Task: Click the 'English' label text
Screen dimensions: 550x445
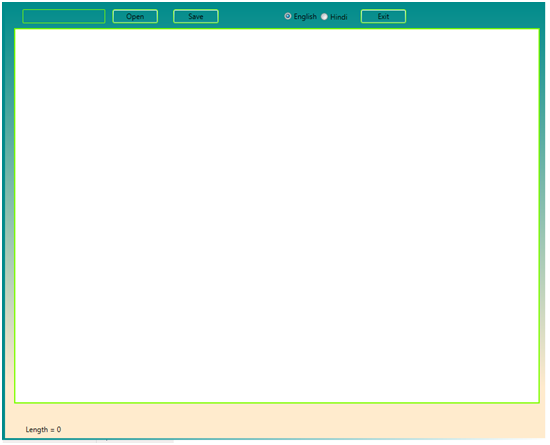Action: [306, 17]
